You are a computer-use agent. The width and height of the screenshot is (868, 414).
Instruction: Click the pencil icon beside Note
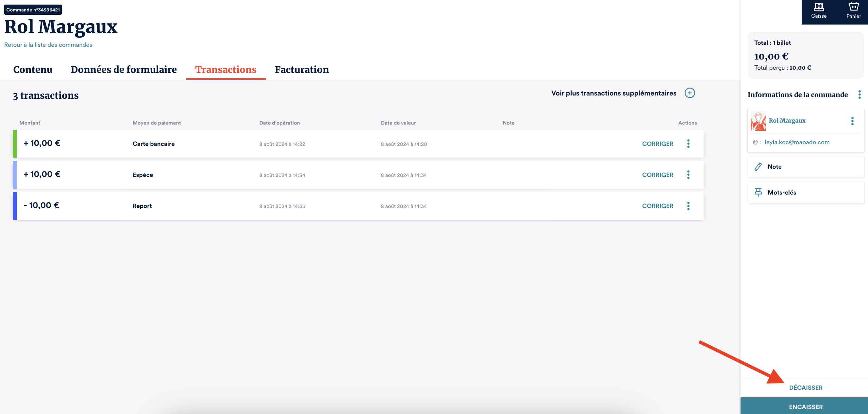[758, 166]
